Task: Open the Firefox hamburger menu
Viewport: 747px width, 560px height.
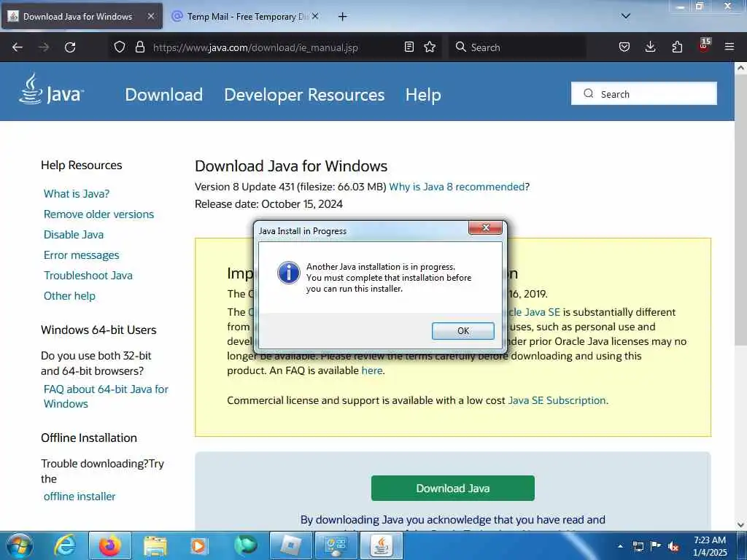Action: tap(729, 47)
